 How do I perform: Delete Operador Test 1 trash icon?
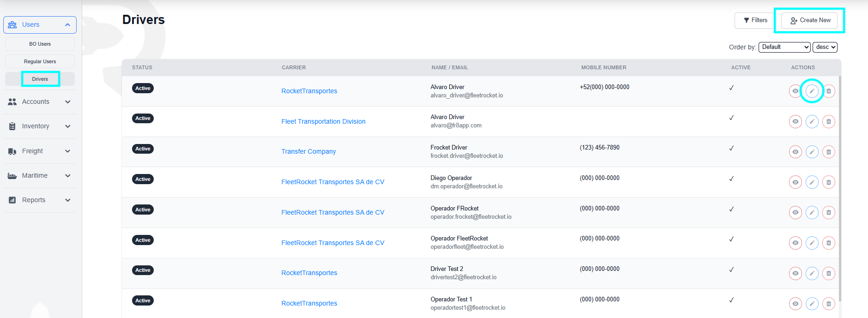[829, 304]
